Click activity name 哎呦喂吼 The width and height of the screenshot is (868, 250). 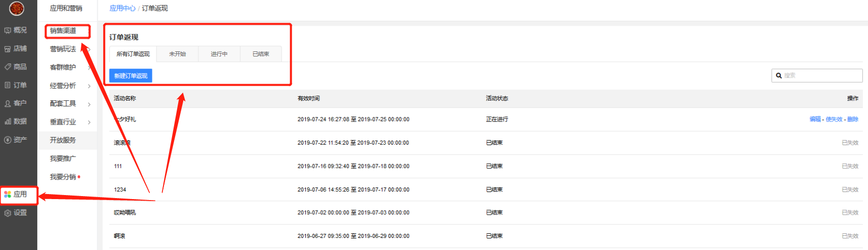coord(125,213)
